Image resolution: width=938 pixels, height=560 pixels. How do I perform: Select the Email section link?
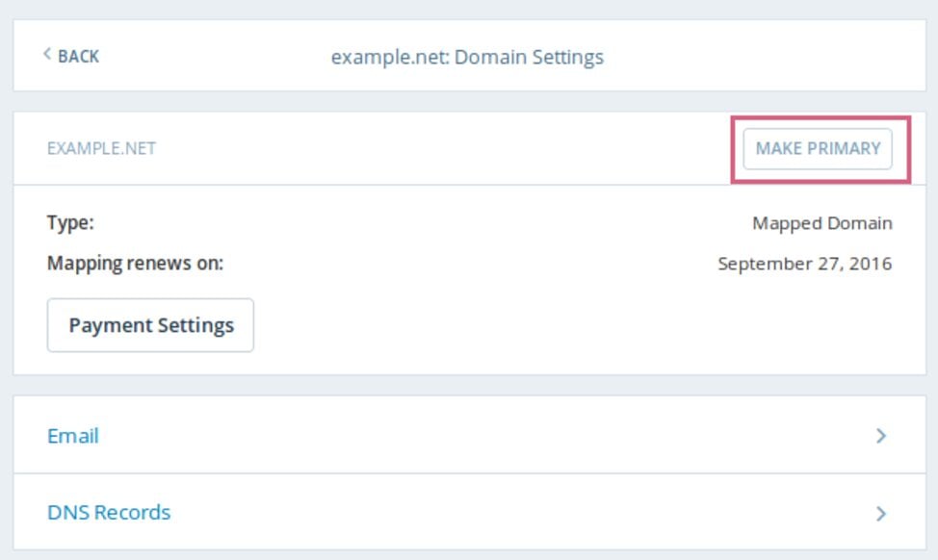coord(73,436)
